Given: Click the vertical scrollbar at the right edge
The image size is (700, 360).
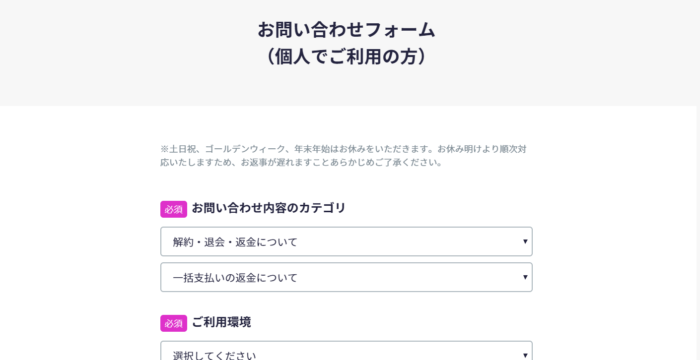Looking at the screenshot, I should coord(698,180).
